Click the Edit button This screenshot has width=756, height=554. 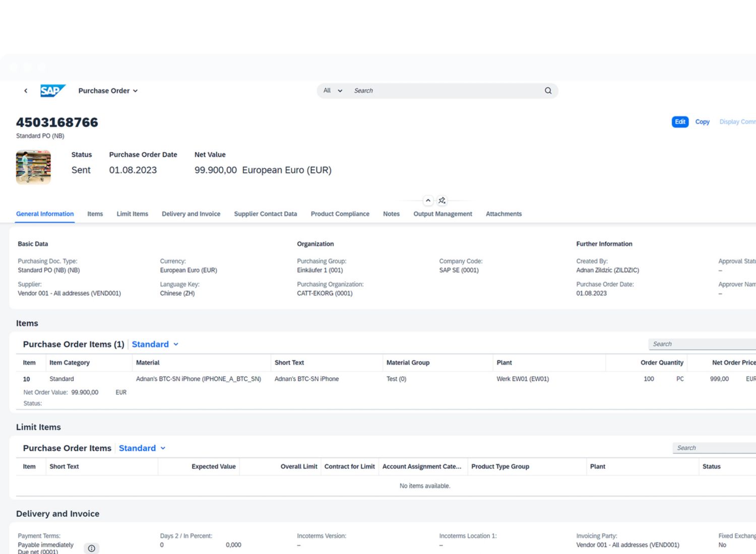(x=680, y=122)
